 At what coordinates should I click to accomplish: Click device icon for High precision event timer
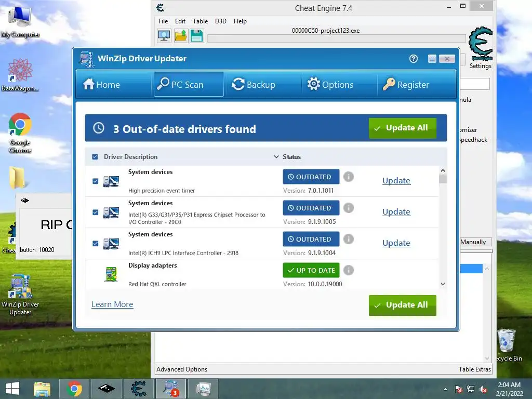[x=111, y=181]
